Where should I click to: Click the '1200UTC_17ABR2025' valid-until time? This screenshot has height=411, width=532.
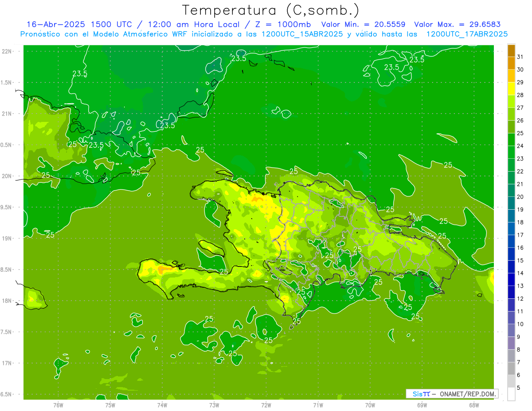(x=467, y=34)
